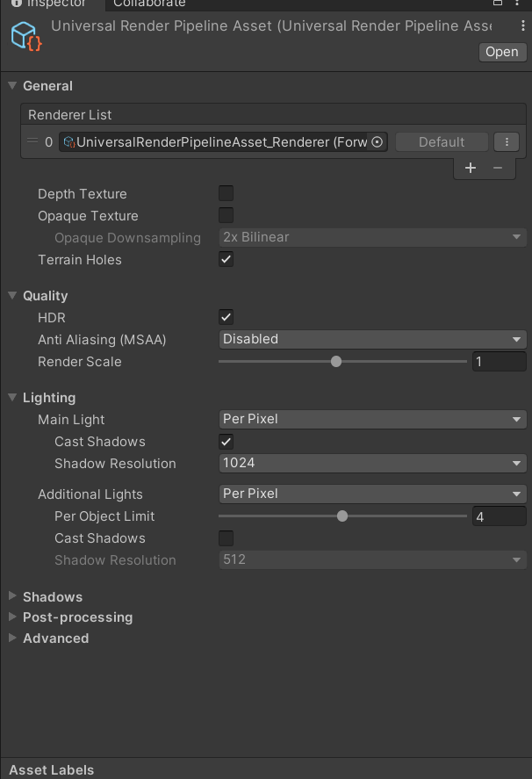Viewport: 532px width, 779px height.
Task: Click the Default renderer button
Action: 442,141
